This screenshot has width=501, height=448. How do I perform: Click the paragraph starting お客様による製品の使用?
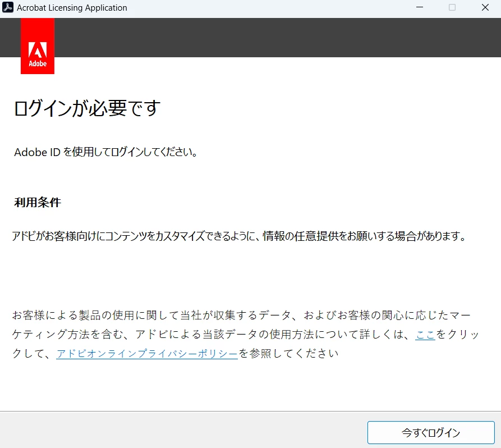pyautogui.click(x=245, y=334)
